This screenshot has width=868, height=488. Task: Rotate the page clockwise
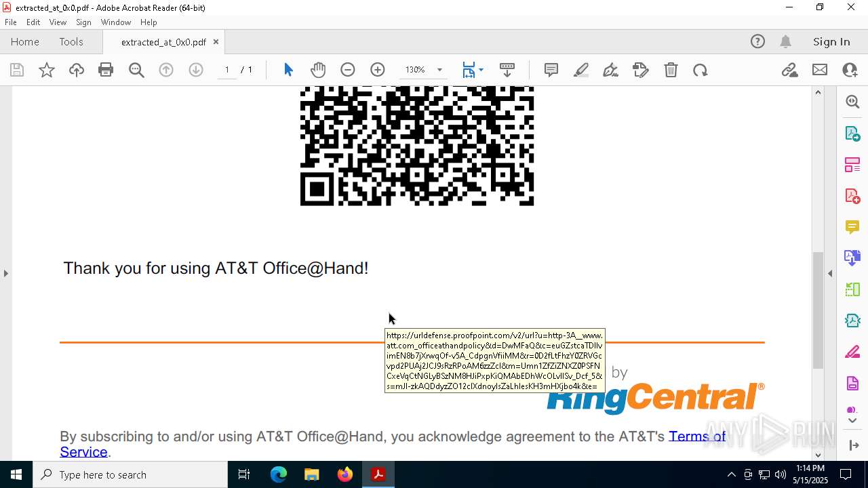tap(701, 70)
